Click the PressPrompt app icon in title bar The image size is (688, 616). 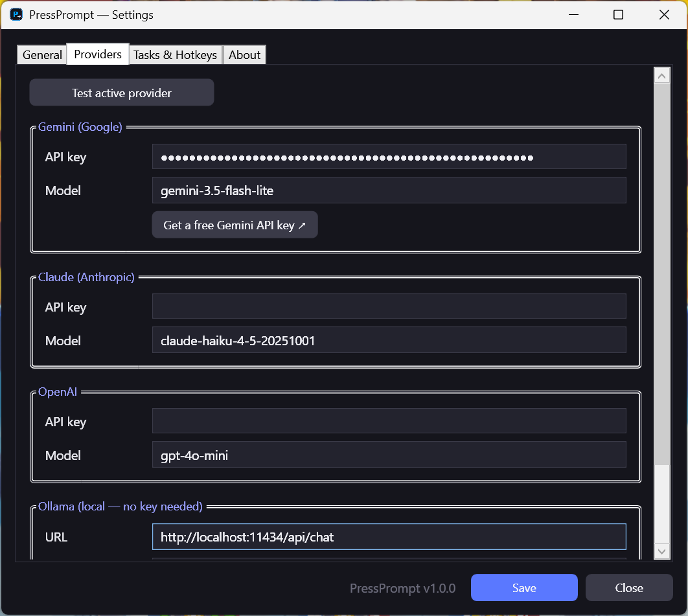(x=16, y=14)
